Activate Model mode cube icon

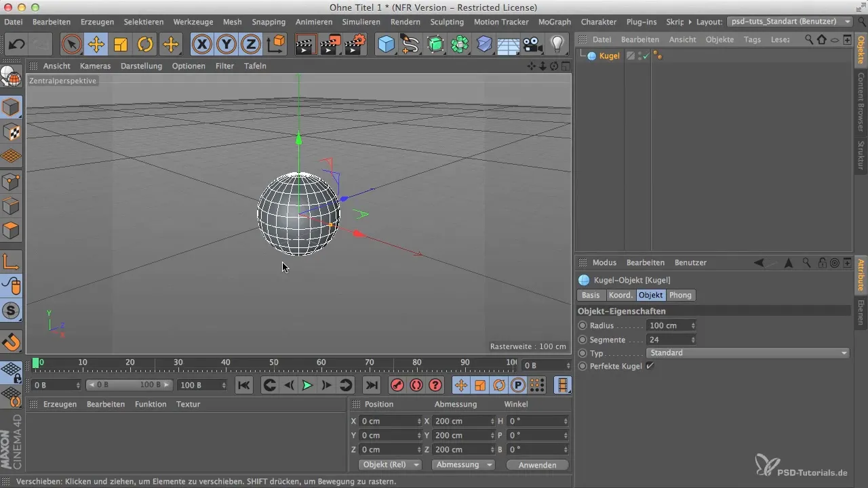coord(12,107)
